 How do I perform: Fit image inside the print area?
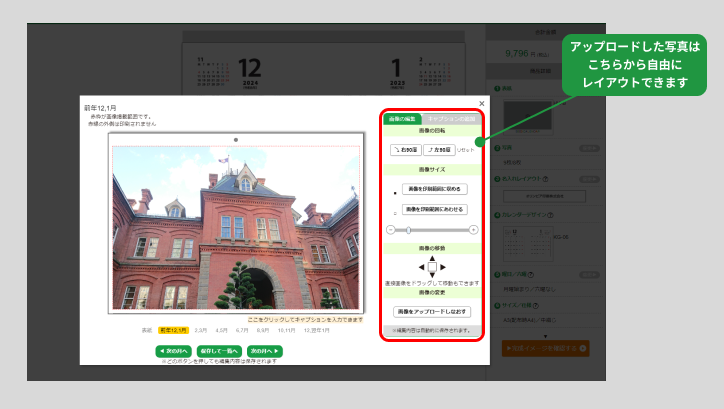[436, 188]
